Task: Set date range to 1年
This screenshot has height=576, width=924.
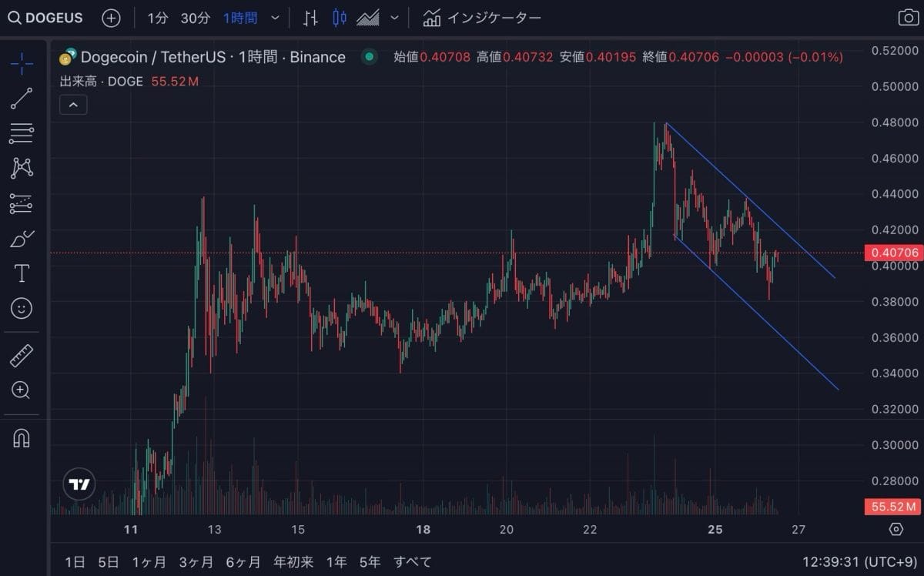Action: [x=336, y=561]
